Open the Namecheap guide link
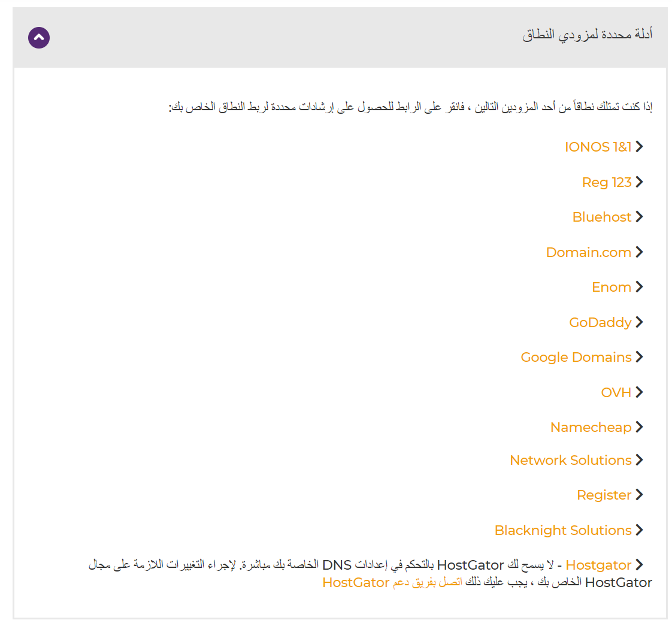 (x=591, y=427)
